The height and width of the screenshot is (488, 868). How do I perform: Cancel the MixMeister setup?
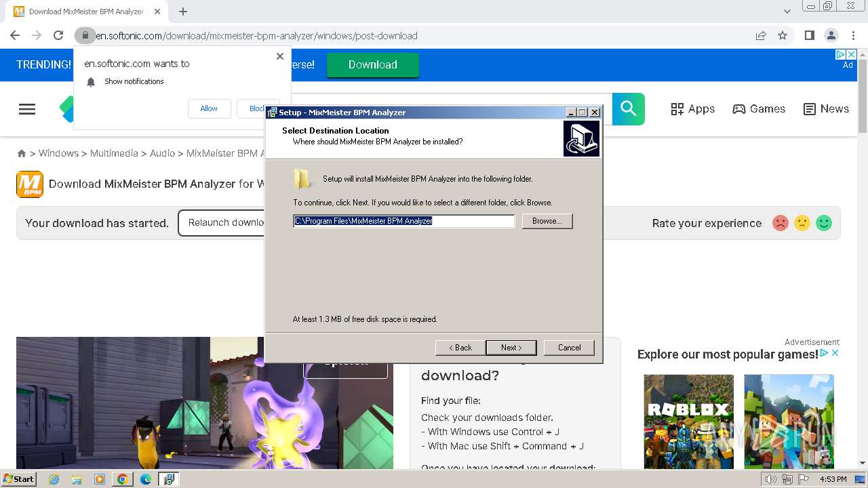[x=569, y=348]
